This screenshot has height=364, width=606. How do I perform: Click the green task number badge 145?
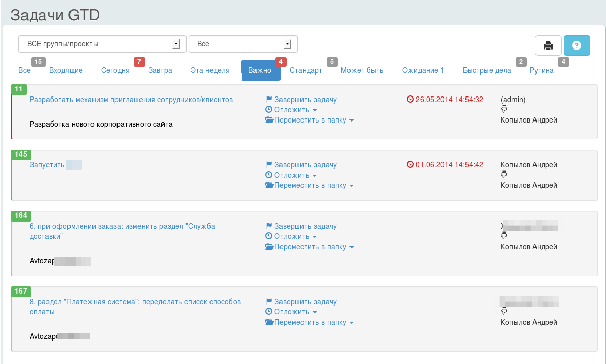(21, 155)
